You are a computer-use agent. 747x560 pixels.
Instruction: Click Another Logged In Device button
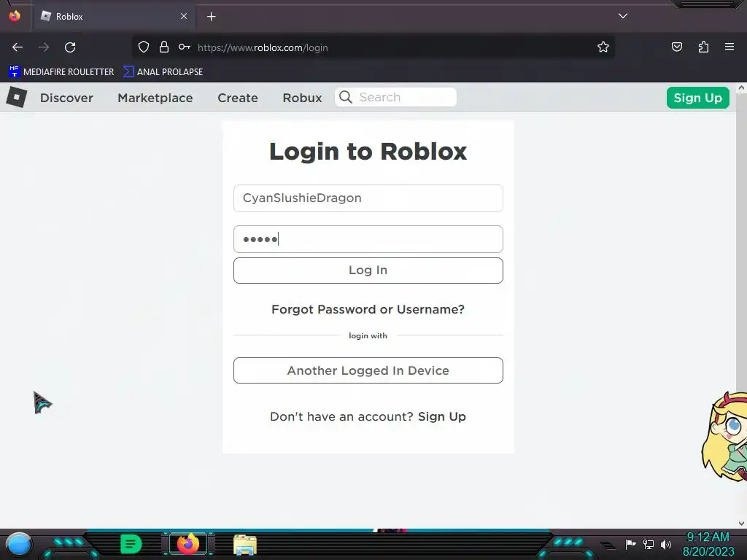pos(368,370)
